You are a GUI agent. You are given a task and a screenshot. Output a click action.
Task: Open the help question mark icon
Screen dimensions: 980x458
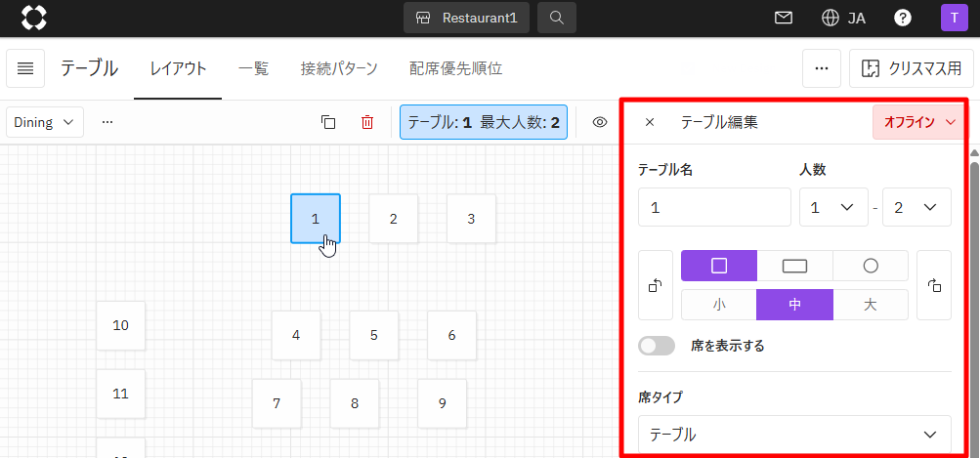pos(903,18)
